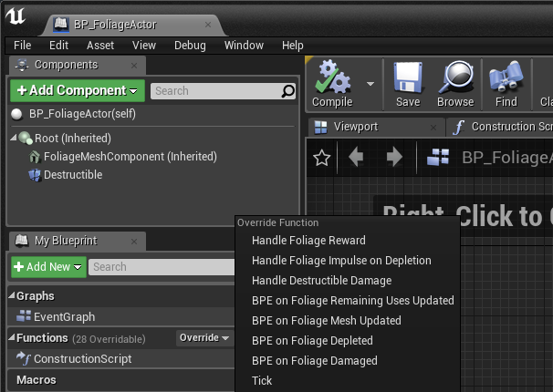Click the Compile toolbar icon
Image resolution: width=553 pixels, height=392 pixels.
(331, 77)
